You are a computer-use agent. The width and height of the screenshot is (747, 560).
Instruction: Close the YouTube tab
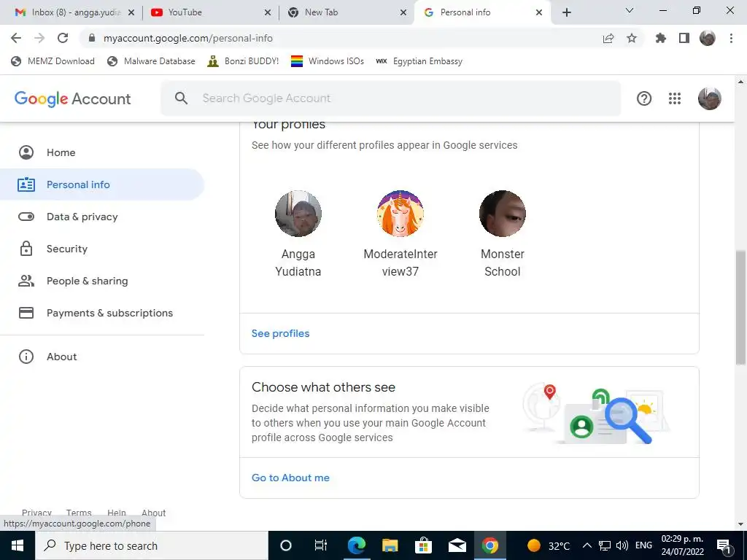pos(268,13)
